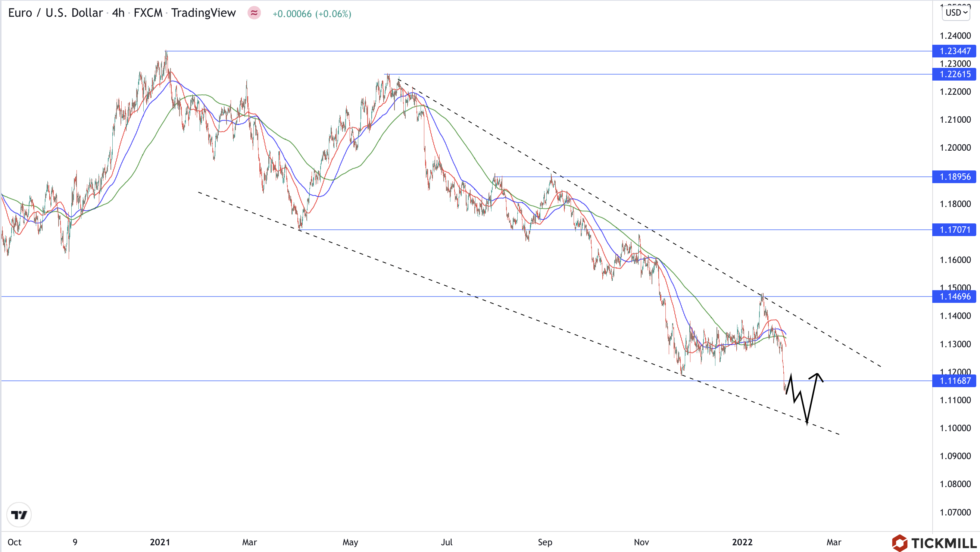Click the Euro / U.S. Dollar symbol title

tap(55, 13)
